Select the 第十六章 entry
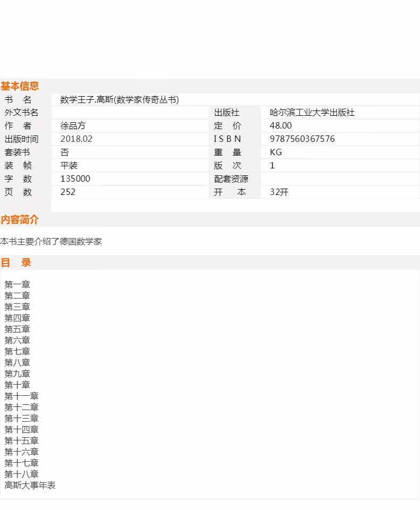The height and width of the screenshot is (510, 420). [21, 452]
